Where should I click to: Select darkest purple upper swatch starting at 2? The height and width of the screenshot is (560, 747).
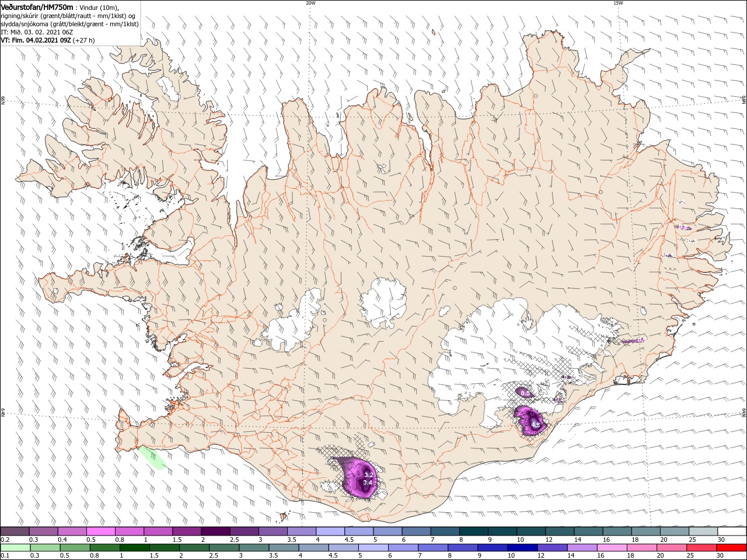215,531
